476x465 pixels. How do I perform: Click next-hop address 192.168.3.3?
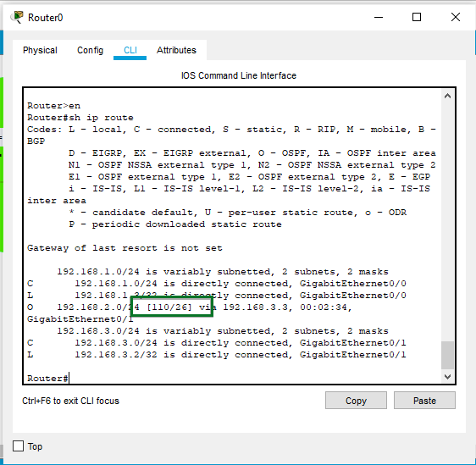point(255,307)
